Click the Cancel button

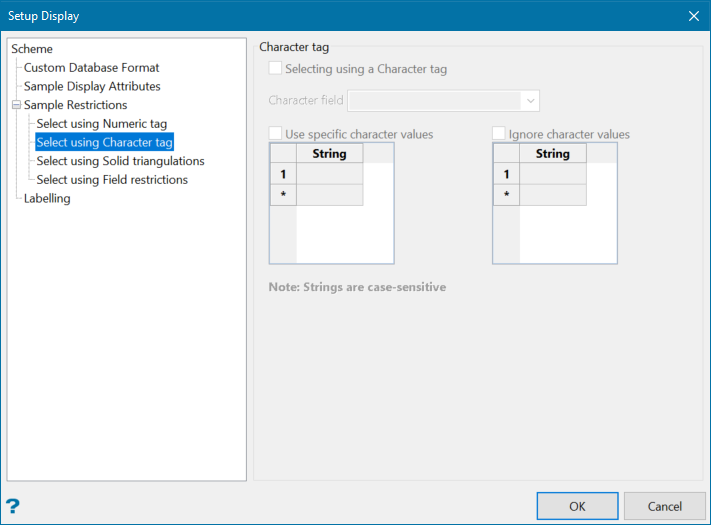tap(665, 506)
